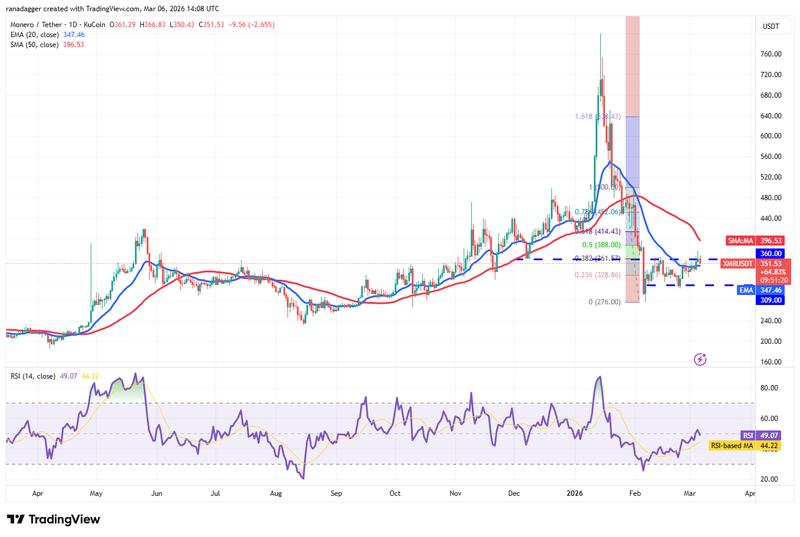Click the chart creator attribution text

pos(113,9)
